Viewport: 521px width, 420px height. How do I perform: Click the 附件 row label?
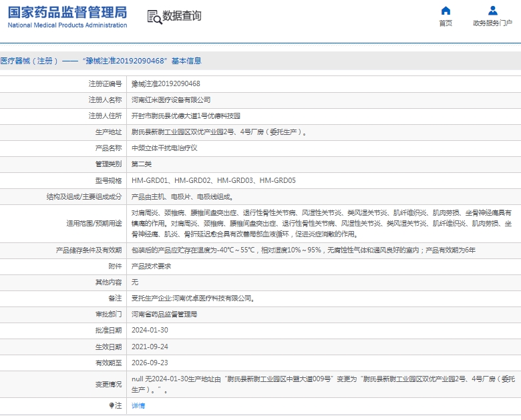pos(116,266)
